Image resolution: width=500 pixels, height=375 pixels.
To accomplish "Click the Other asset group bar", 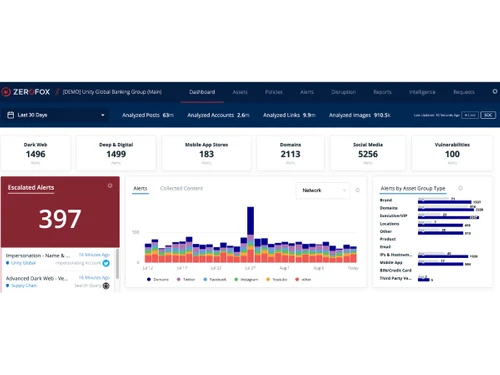I will pos(440,233).
